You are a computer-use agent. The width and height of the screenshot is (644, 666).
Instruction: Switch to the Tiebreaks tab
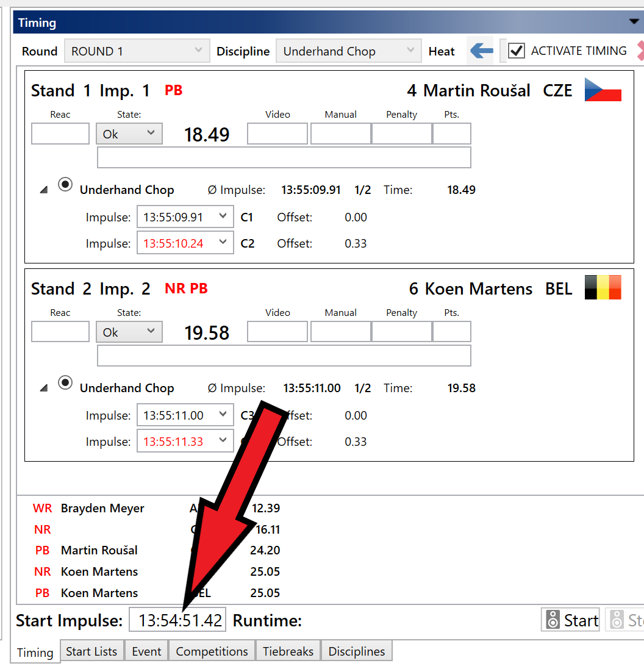tap(288, 651)
